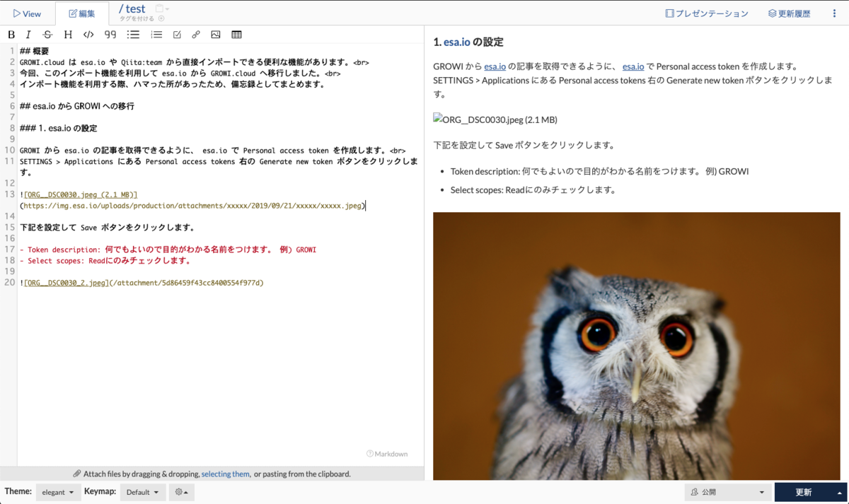Open the 更新履歴 revision history

click(788, 13)
